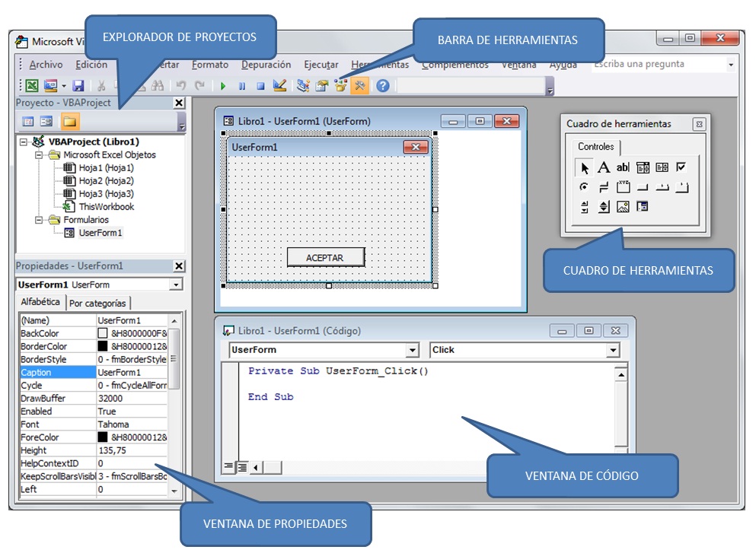Open toolbar options arrow at toolbar end
Viewport: 756px width, 553px height.
[x=550, y=87]
